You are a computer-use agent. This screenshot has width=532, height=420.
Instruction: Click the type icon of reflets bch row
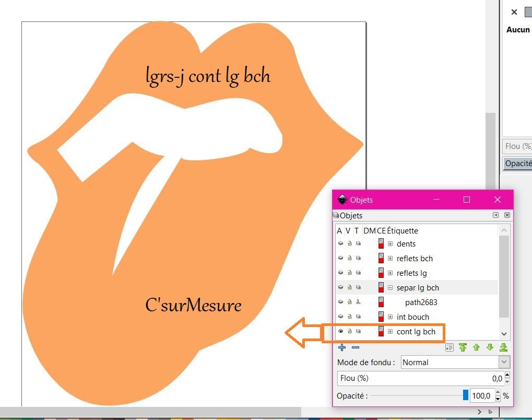pyautogui.click(x=358, y=258)
